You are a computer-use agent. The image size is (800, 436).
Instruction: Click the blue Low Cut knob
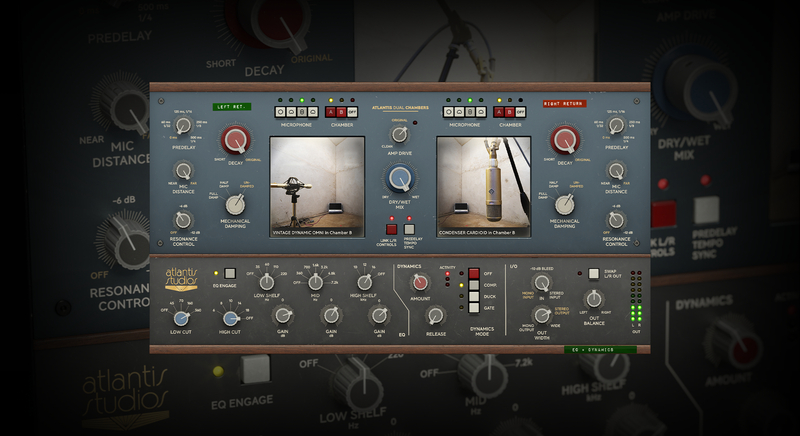click(181, 319)
